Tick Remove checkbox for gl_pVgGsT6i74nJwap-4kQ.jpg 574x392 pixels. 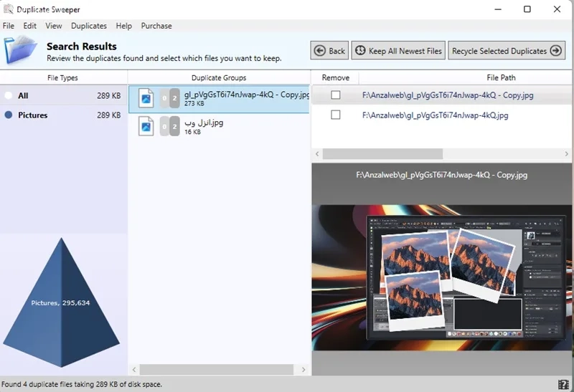[x=335, y=115]
